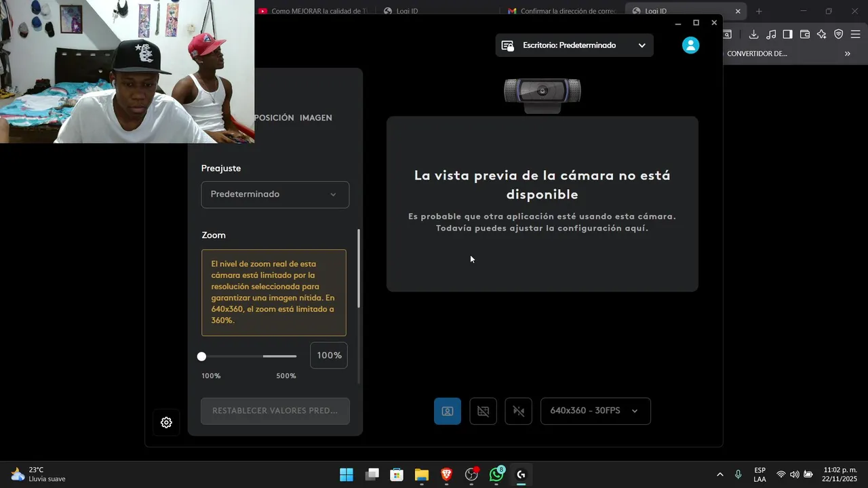Click the battery tray icon
Viewport: 868px width, 488px height.
click(x=808, y=474)
